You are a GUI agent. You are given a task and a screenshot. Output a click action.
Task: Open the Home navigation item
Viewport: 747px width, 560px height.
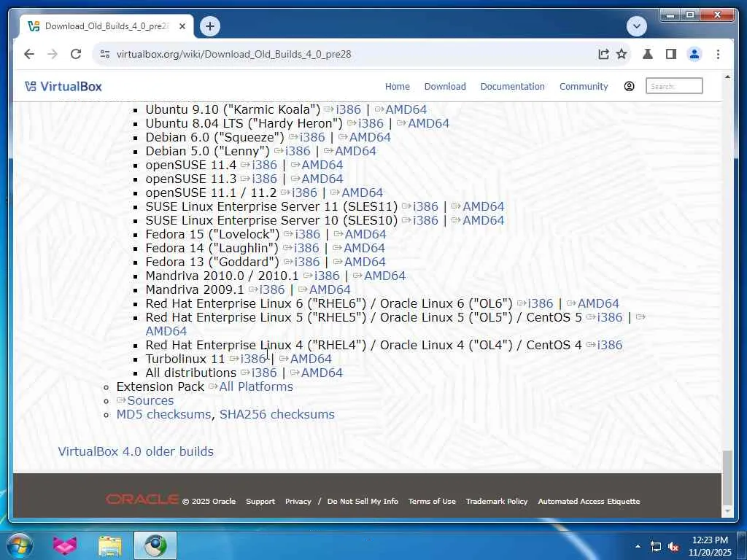point(398,86)
